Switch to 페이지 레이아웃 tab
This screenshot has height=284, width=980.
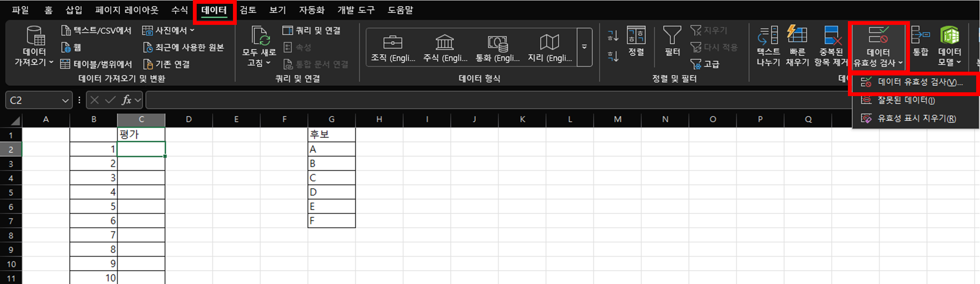click(x=127, y=10)
